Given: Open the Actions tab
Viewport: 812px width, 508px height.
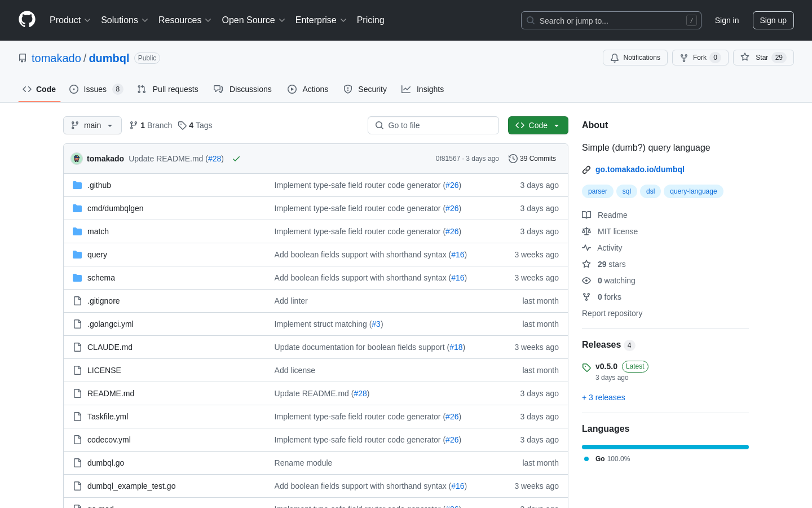Looking at the screenshot, I should point(308,89).
